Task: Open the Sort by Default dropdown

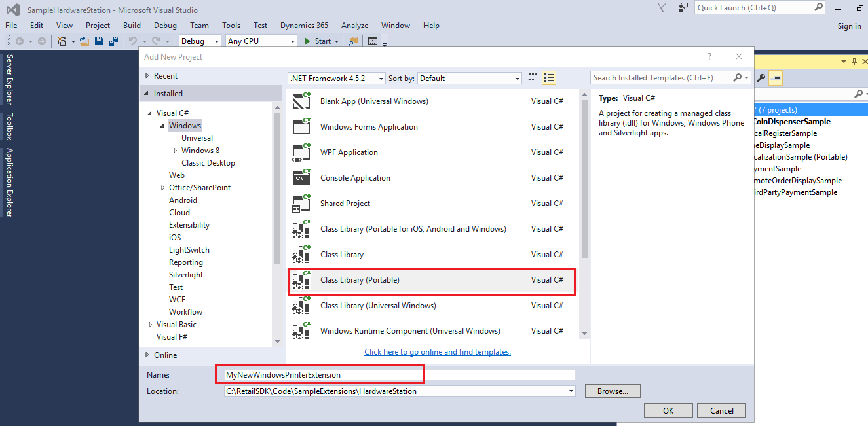Action: pyautogui.click(x=518, y=78)
